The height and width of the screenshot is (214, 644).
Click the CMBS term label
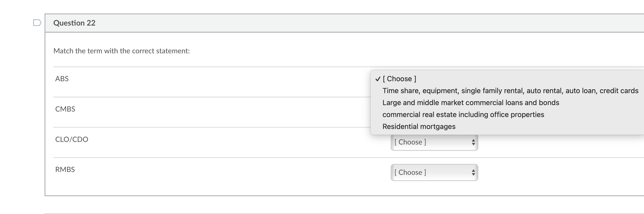click(x=65, y=109)
